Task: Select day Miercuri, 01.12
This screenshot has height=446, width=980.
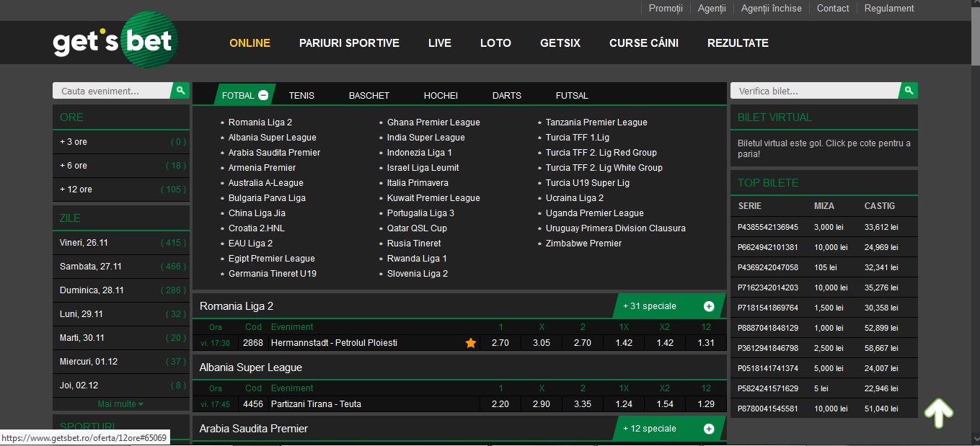Action: coord(121,362)
